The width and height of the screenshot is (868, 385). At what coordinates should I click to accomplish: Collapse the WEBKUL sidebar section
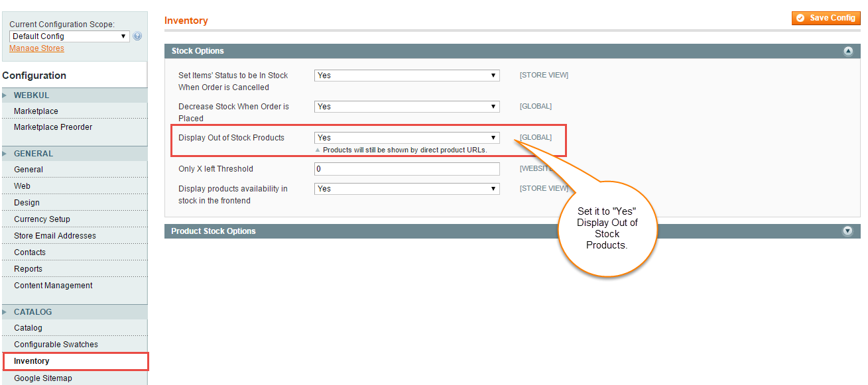[x=31, y=95]
